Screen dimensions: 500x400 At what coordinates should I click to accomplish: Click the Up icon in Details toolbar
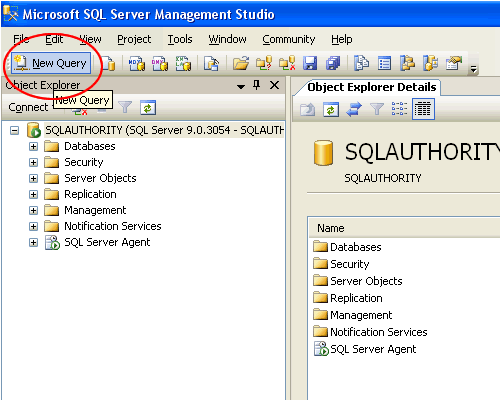tap(307, 109)
